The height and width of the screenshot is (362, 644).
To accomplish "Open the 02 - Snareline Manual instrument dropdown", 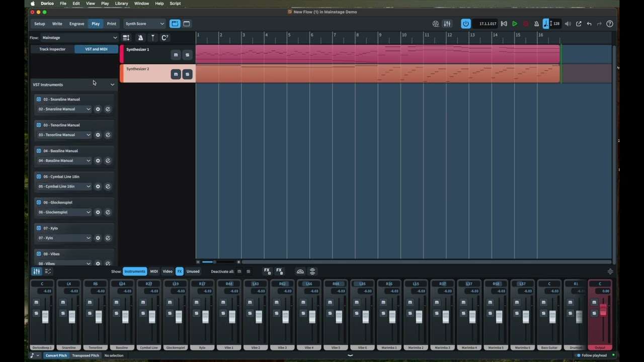I will coord(64,109).
